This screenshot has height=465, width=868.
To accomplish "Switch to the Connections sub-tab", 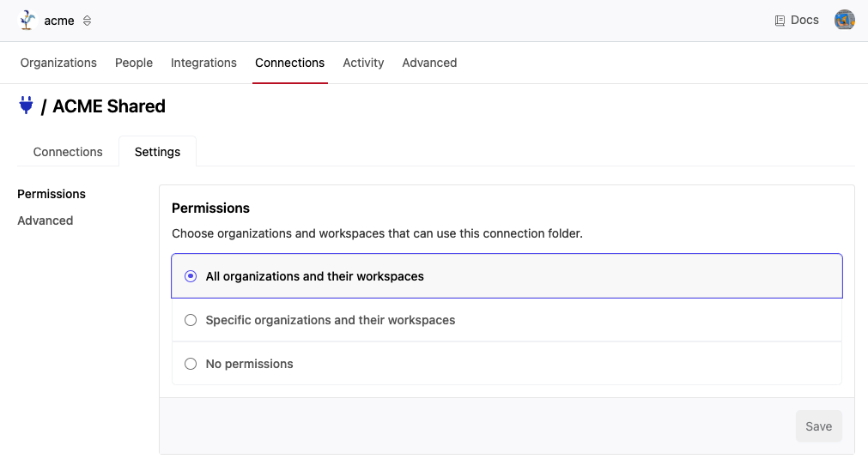I will click(x=68, y=152).
